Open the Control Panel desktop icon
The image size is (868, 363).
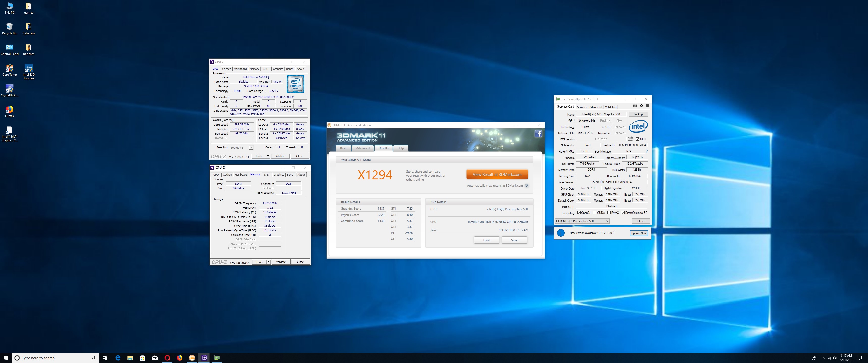[x=9, y=50]
